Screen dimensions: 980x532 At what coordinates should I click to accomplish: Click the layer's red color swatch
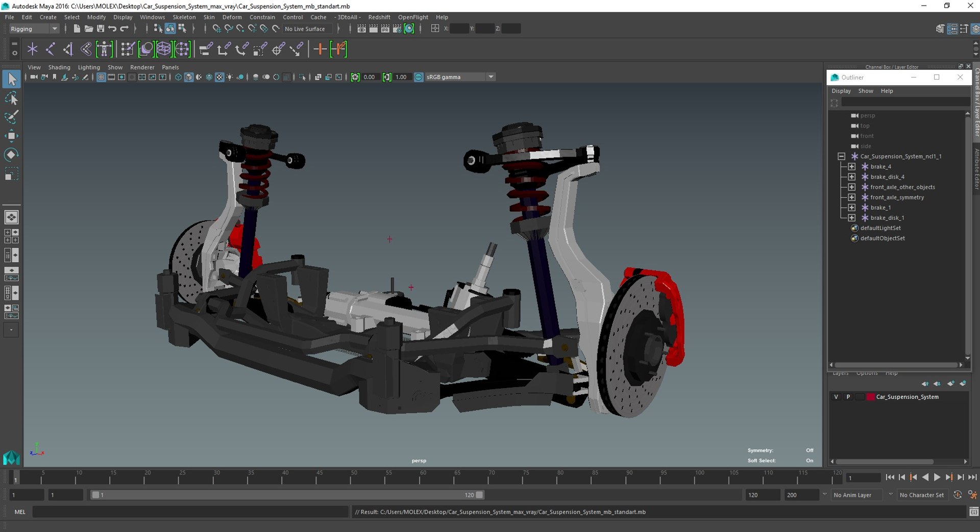[x=871, y=397]
